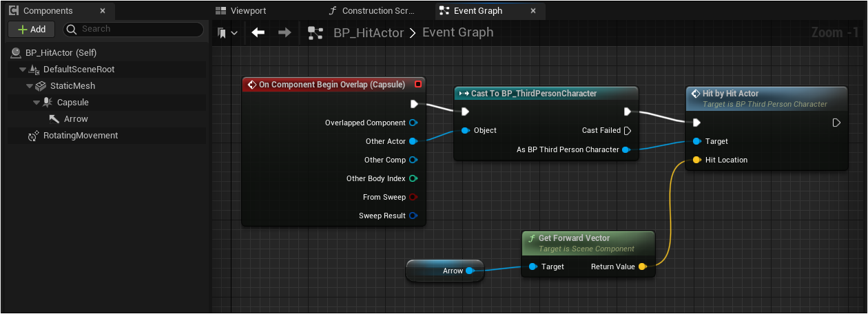Click the blueprint graph hierarchy icon
This screenshot has height=314, width=868.
316,32
